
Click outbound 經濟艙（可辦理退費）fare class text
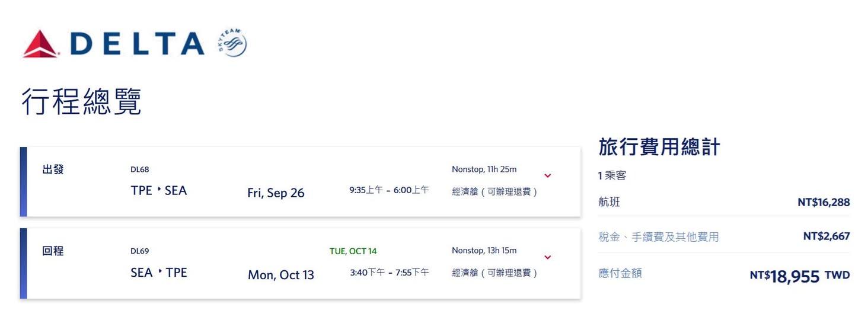pyautogui.click(x=494, y=191)
